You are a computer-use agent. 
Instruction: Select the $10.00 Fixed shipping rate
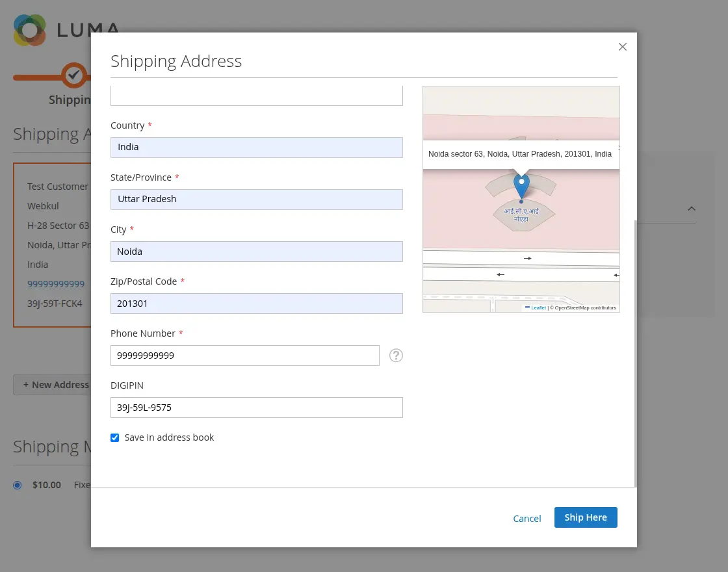tap(18, 485)
